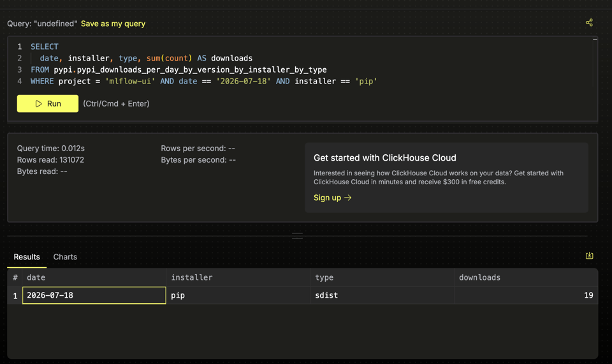The height and width of the screenshot is (364, 612).
Task: Click the installer column header
Action: [x=238, y=277]
